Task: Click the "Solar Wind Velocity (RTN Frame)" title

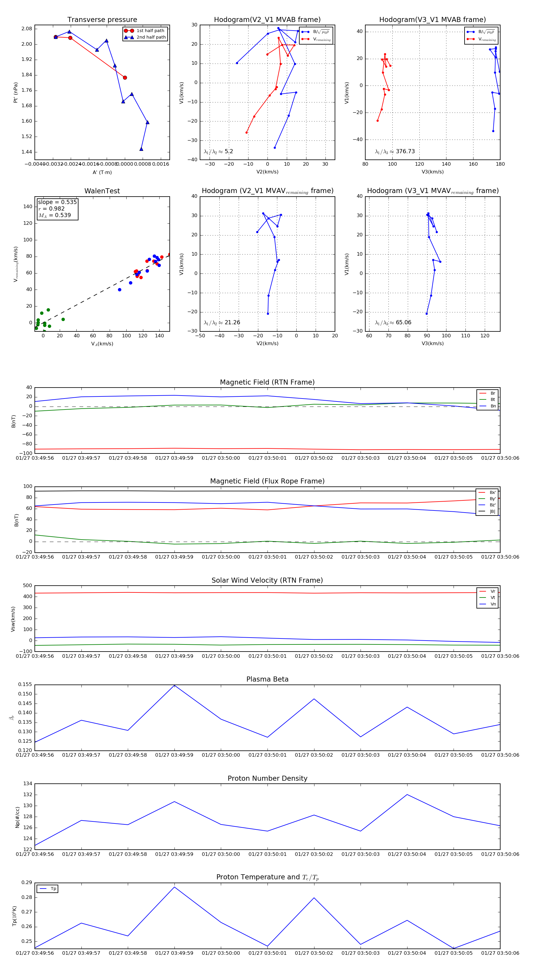Action: coord(267,580)
